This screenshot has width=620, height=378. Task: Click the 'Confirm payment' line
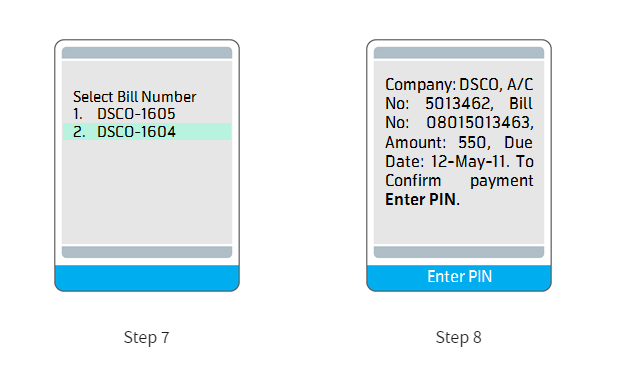click(459, 181)
